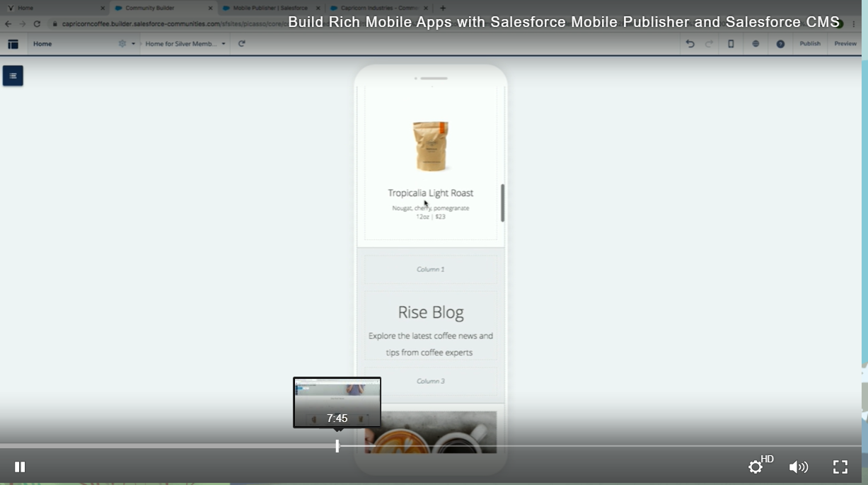Screen dimensions: 868x485
Task: Preview the community site
Action: click(x=845, y=44)
